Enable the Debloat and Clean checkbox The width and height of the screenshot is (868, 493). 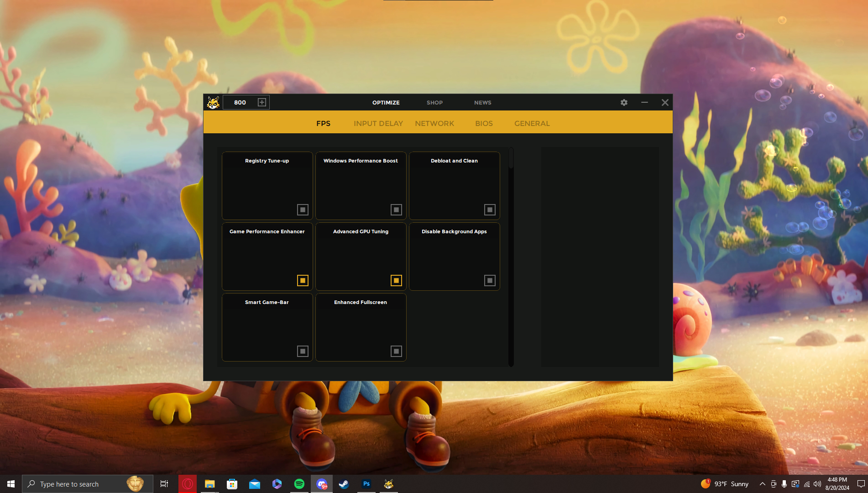tap(490, 210)
